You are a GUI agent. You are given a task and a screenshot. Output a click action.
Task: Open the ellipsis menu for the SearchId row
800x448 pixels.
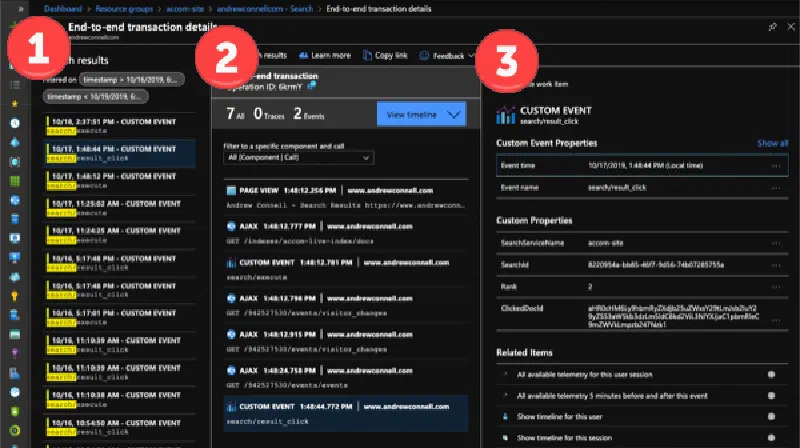tap(776, 265)
